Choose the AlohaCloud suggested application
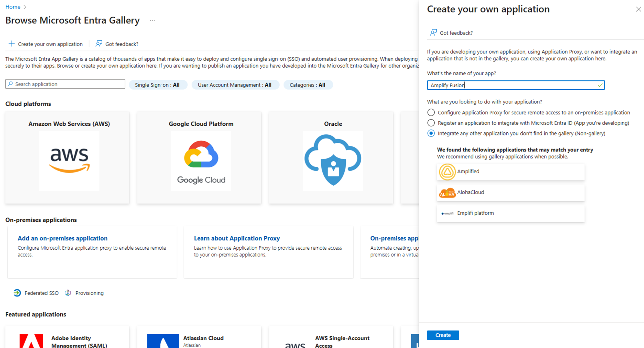 coord(511,193)
